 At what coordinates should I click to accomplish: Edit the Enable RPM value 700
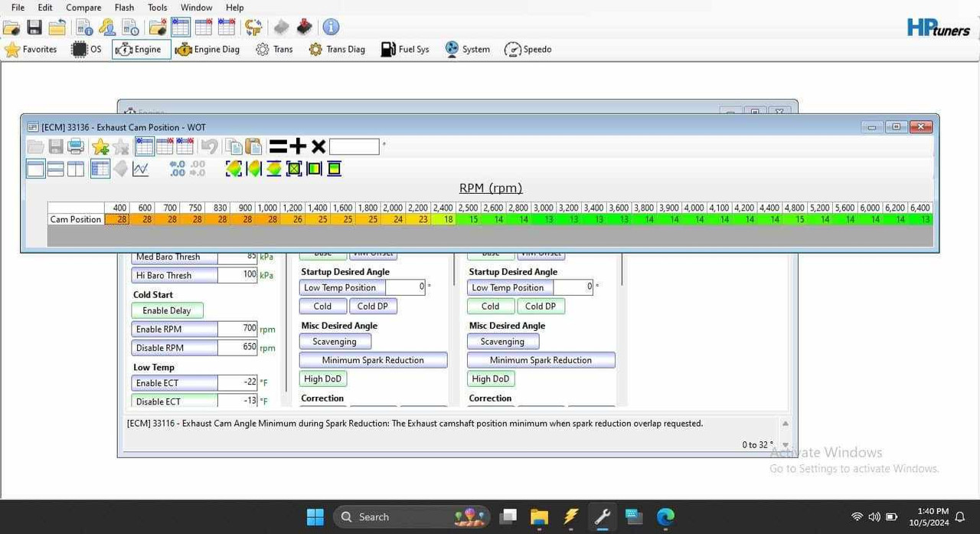[x=238, y=329]
